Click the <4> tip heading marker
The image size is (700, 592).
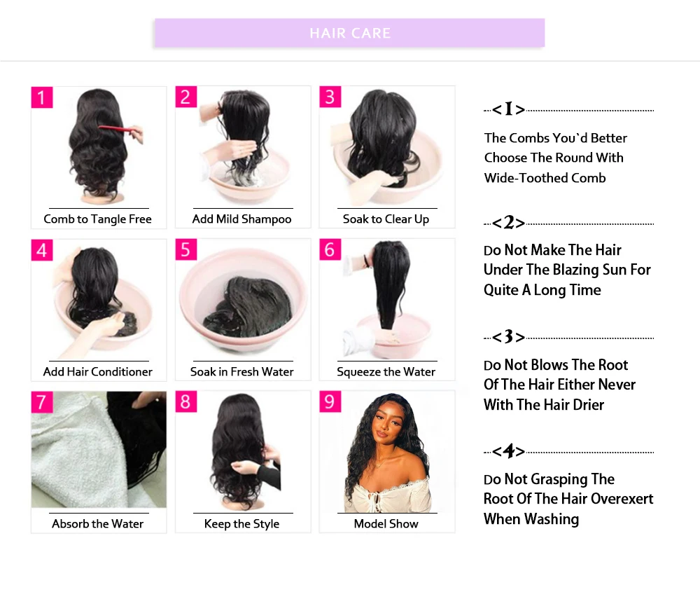point(508,450)
